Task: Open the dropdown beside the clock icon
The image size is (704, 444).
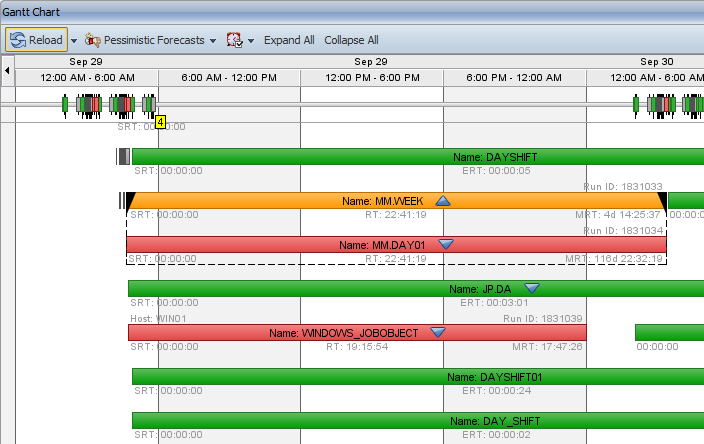Action: click(251, 41)
